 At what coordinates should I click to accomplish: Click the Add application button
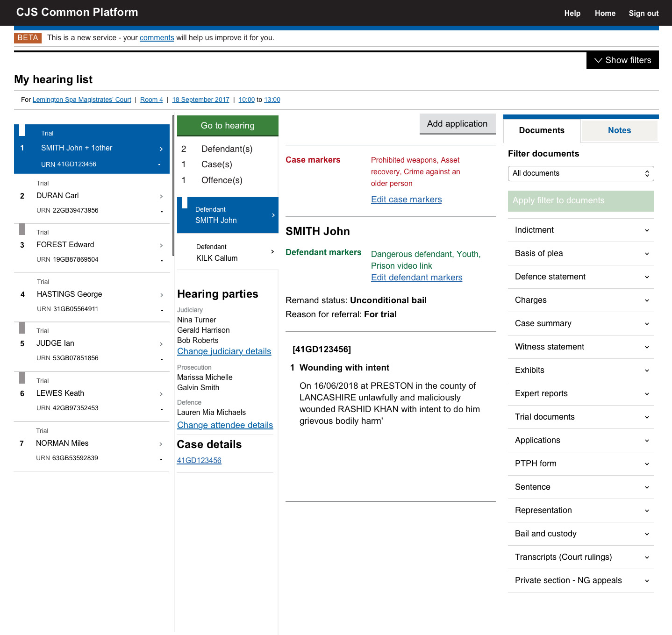point(457,124)
